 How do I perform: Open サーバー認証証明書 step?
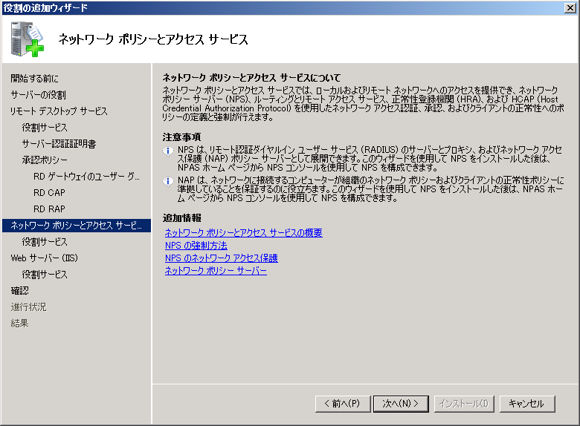59,144
